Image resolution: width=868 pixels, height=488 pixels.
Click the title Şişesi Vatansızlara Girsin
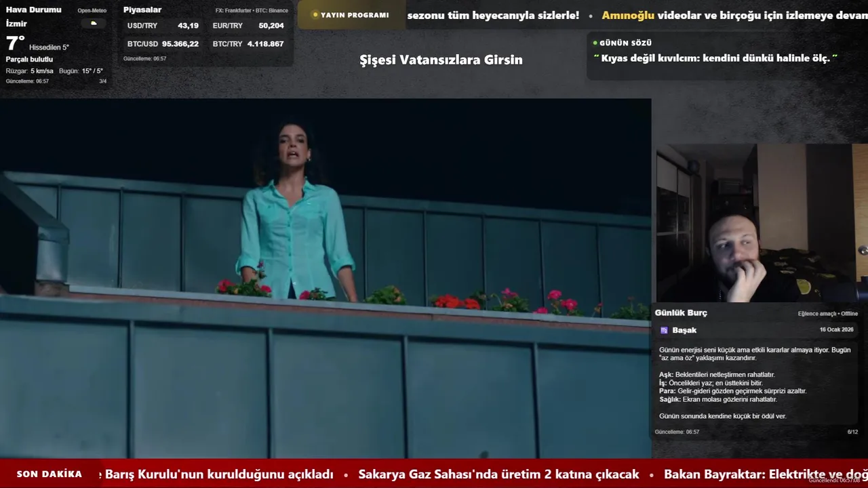pyautogui.click(x=441, y=60)
